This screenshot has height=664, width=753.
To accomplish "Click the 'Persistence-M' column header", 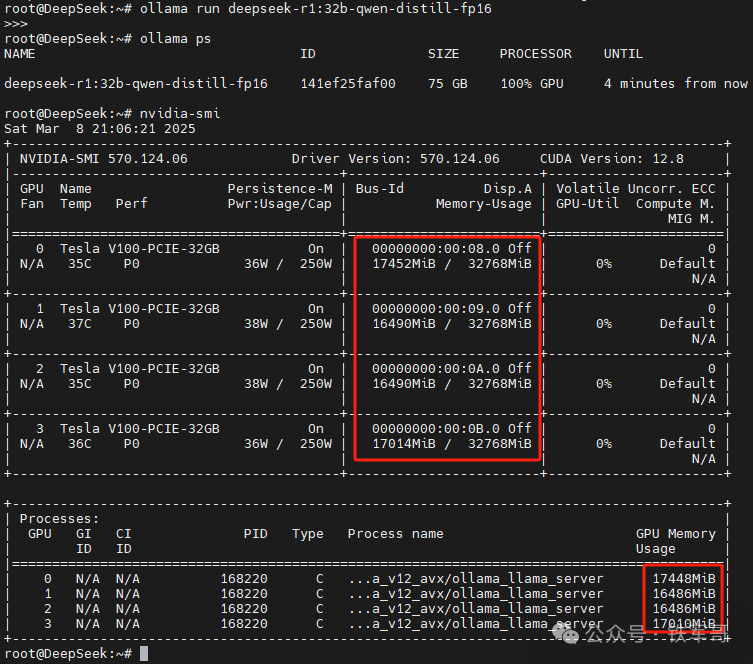I will coord(279,189).
